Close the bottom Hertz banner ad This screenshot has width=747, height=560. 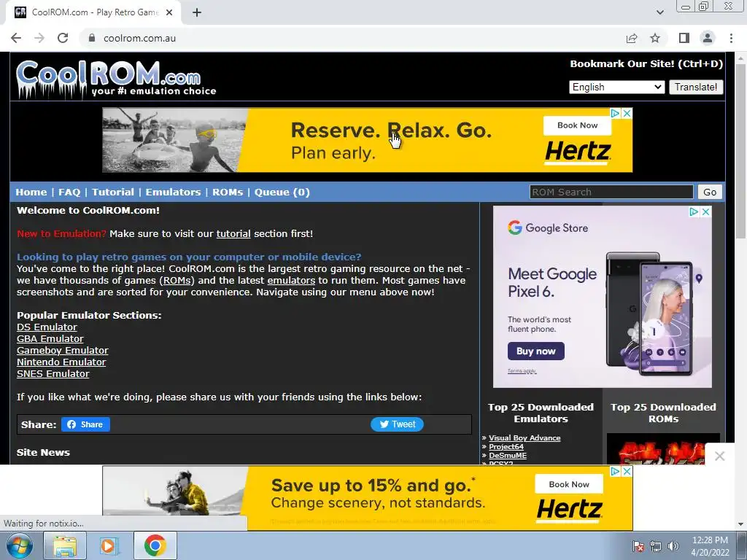point(627,472)
